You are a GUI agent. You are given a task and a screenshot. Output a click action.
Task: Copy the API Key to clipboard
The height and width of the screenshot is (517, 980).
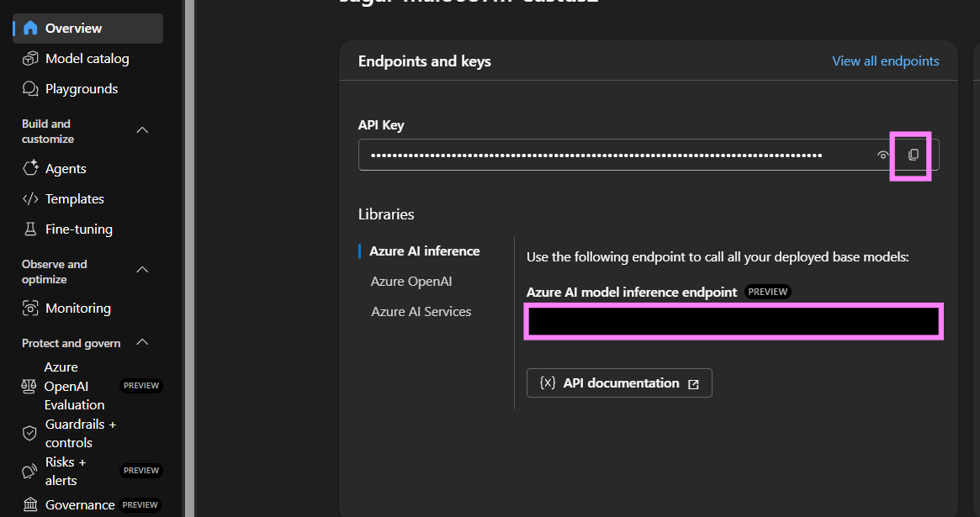[914, 155]
